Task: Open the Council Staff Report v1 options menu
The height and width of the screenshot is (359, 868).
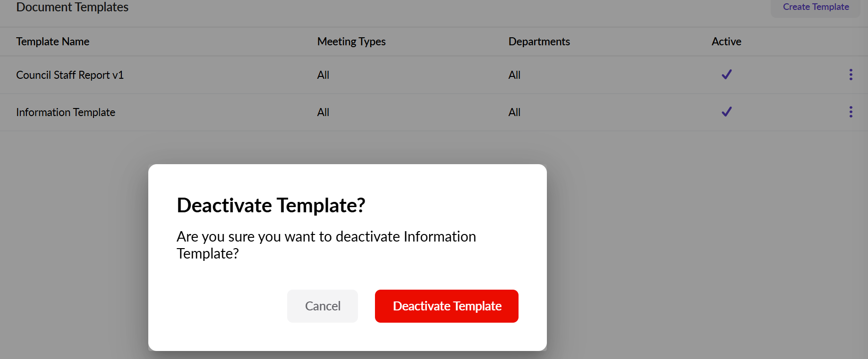Action: click(851, 75)
